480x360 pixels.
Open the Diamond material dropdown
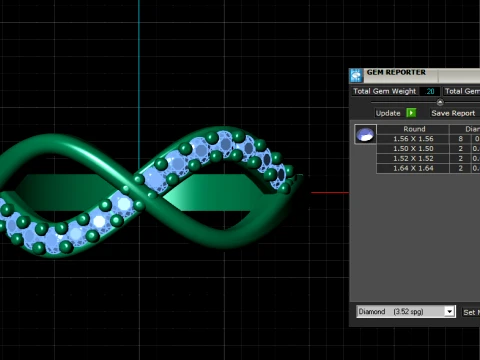point(406,312)
